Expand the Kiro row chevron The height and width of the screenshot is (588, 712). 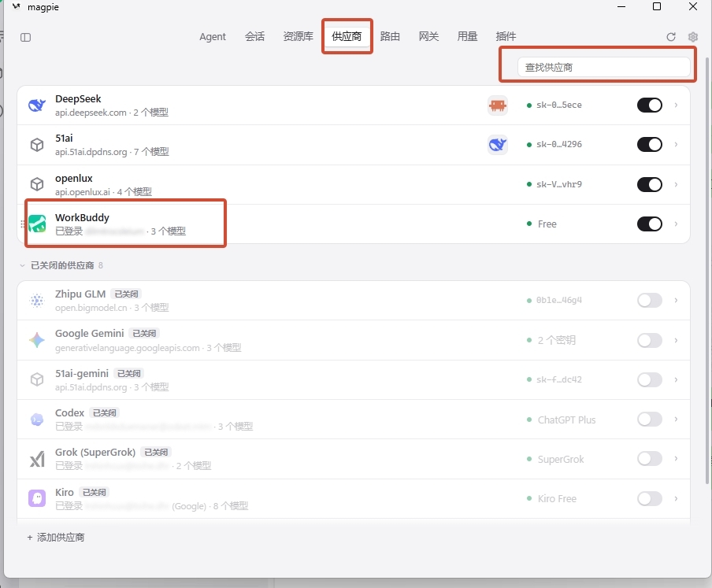676,498
